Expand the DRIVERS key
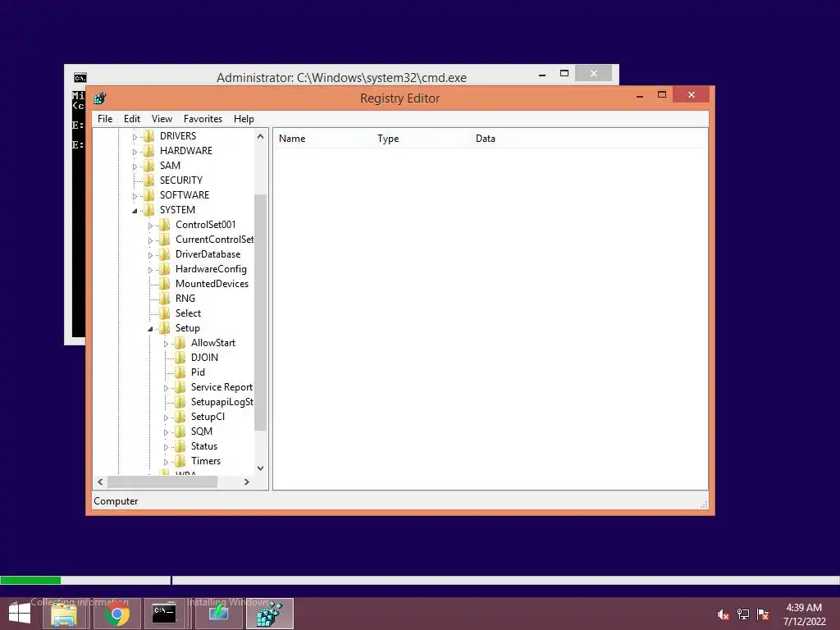The image size is (840, 630). [135, 137]
